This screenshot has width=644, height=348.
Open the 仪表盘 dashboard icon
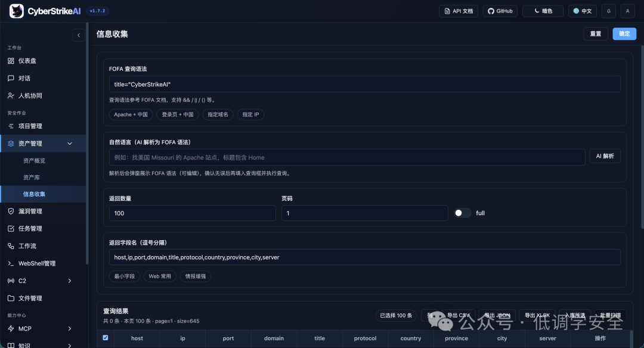pos(11,61)
